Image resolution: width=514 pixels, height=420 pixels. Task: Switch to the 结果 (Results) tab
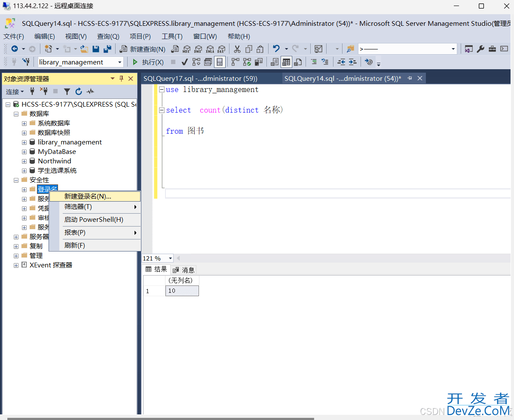click(x=156, y=270)
